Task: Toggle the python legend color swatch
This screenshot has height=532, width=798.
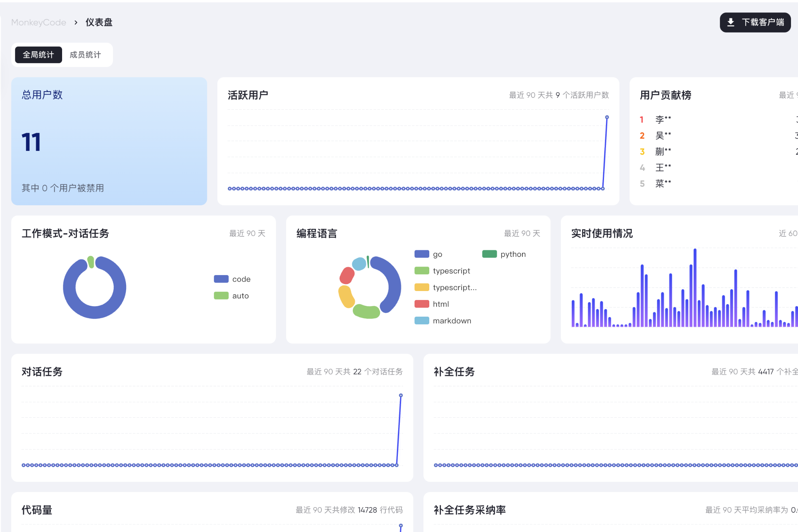Action: pyautogui.click(x=489, y=254)
